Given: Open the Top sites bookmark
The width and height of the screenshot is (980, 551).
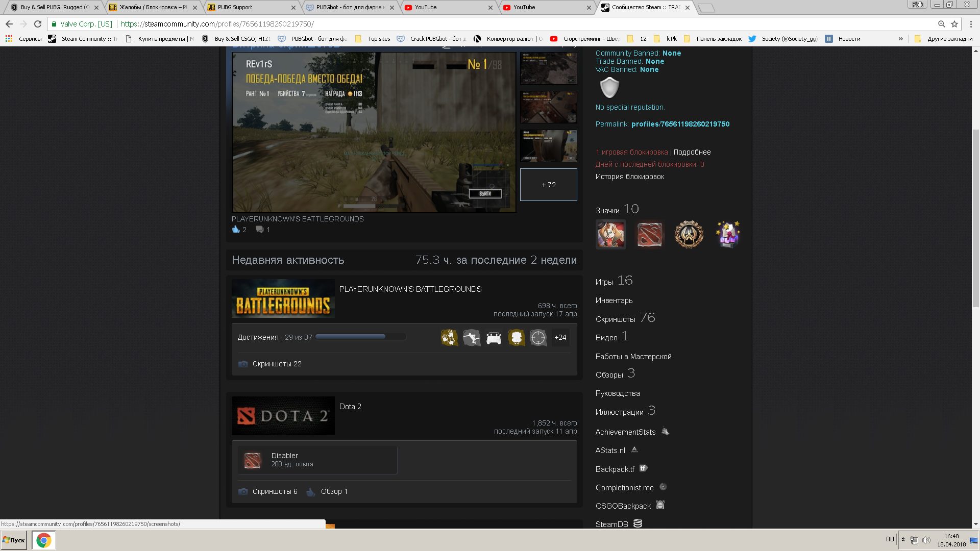Looking at the screenshot, I should click(373, 39).
